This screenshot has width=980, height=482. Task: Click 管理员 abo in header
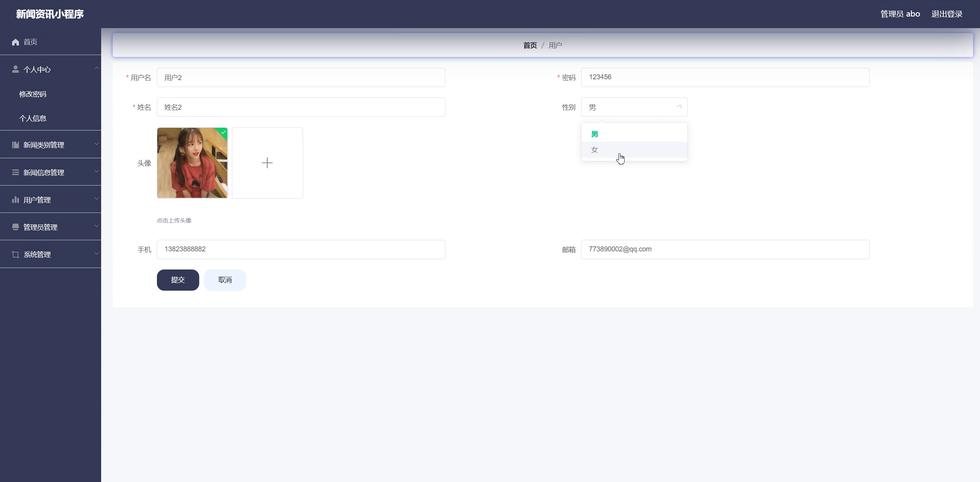tap(900, 14)
